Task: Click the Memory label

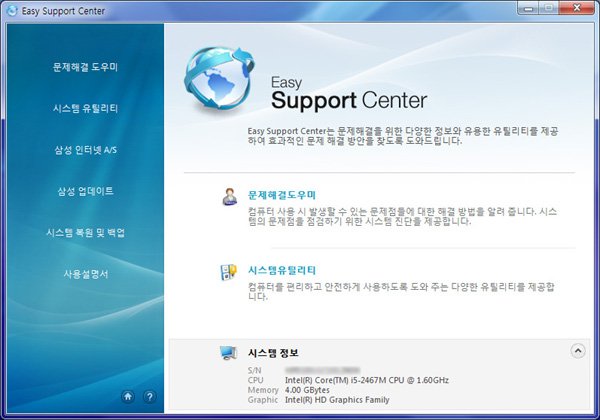Action: tap(263, 390)
